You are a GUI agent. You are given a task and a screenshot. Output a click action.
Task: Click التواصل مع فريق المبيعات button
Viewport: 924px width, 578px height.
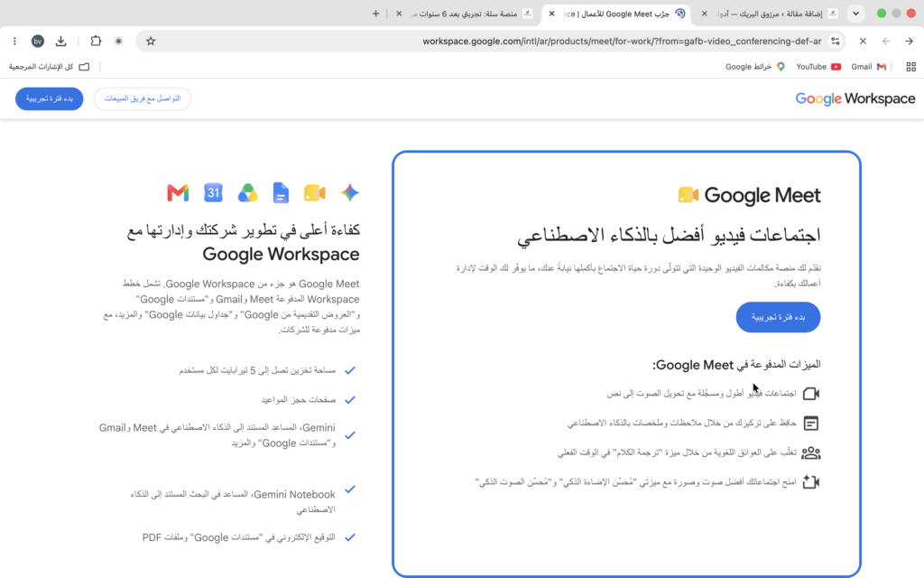[x=142, y=98]
